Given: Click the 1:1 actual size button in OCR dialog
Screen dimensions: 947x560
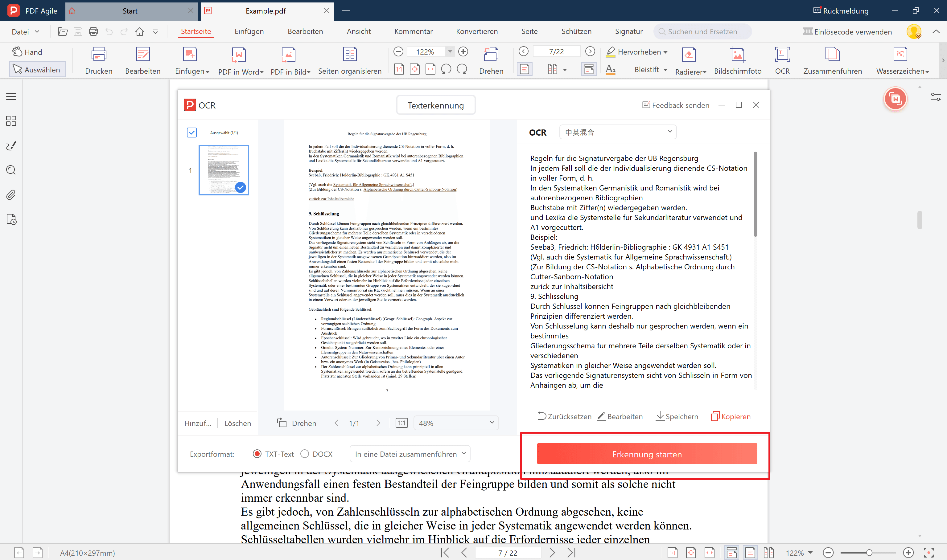Looking at the screenshot, I should pos(401,423).
